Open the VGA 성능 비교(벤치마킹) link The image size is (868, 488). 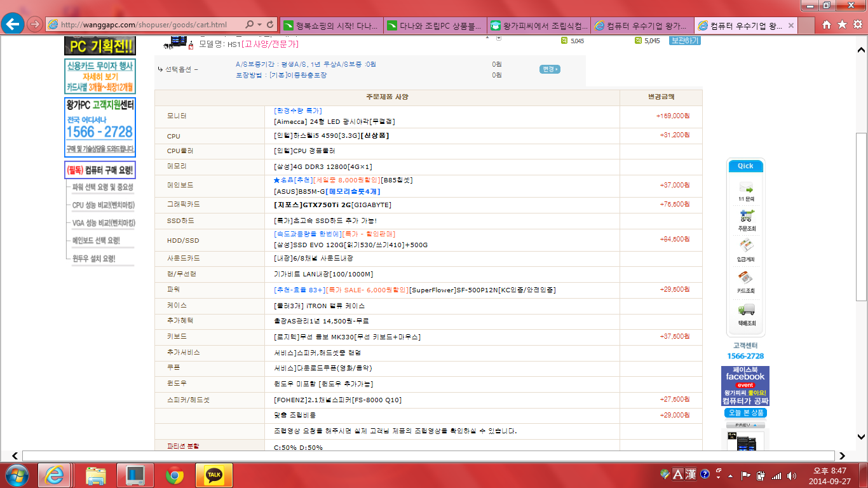pyautogui.click(x=103, y=223)
